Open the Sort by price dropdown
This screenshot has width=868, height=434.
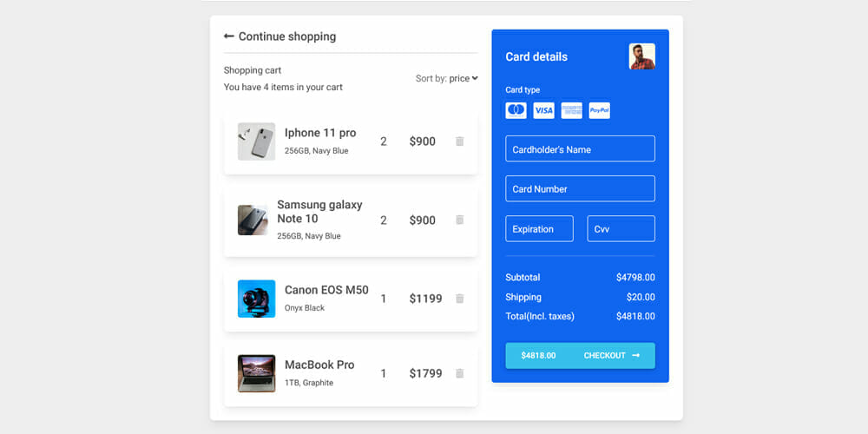[x=464, y=78]
